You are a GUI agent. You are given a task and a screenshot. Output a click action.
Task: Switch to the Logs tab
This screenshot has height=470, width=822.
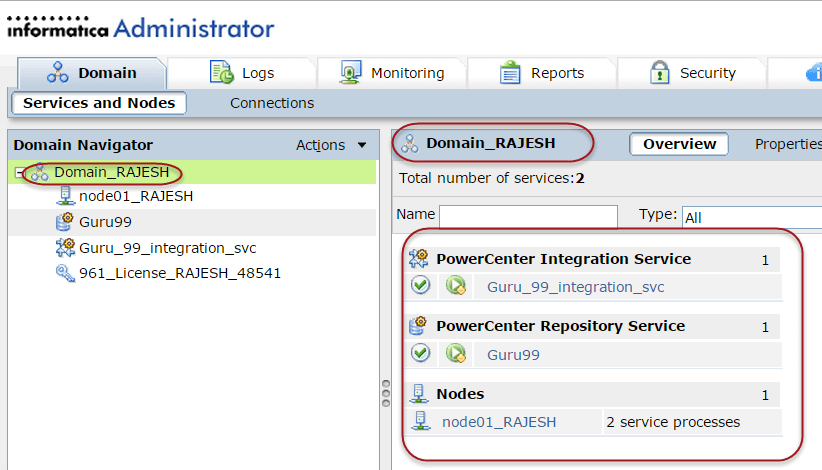241,73
